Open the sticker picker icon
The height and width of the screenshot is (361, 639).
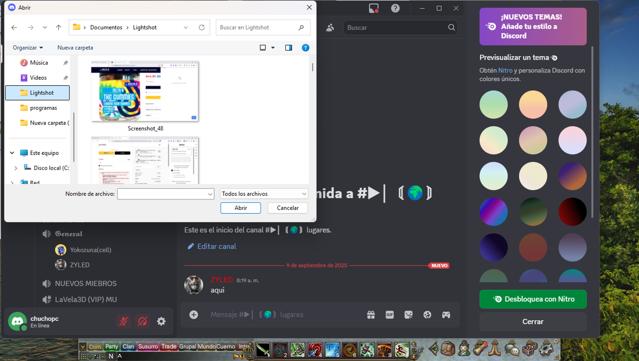point(408,315)
